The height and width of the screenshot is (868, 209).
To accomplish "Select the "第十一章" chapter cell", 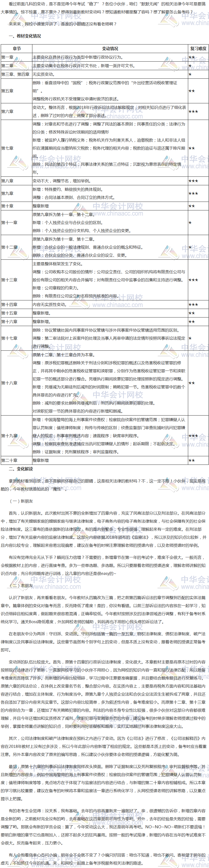I will pyautogui.click(x=16, y=222).
